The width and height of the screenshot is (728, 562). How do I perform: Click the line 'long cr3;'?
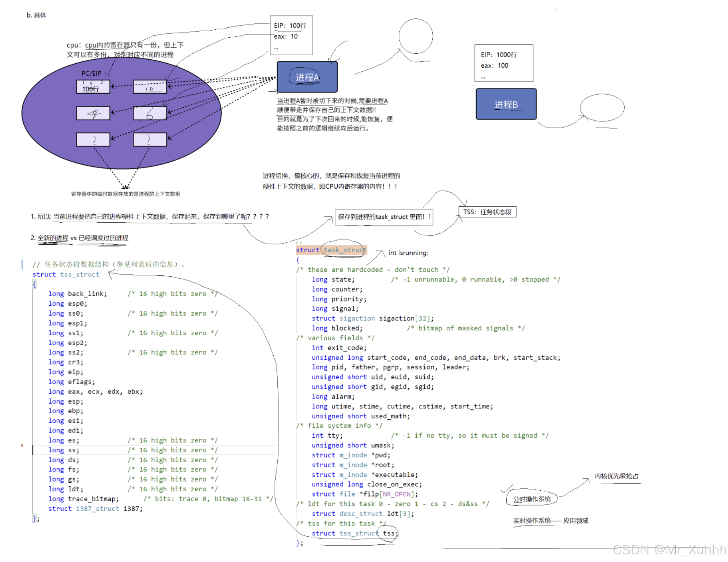(66, 362)
